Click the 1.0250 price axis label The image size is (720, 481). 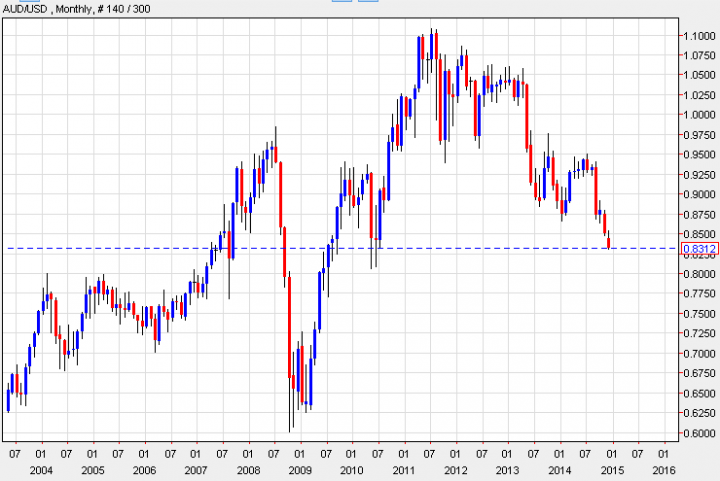[699, 95]
